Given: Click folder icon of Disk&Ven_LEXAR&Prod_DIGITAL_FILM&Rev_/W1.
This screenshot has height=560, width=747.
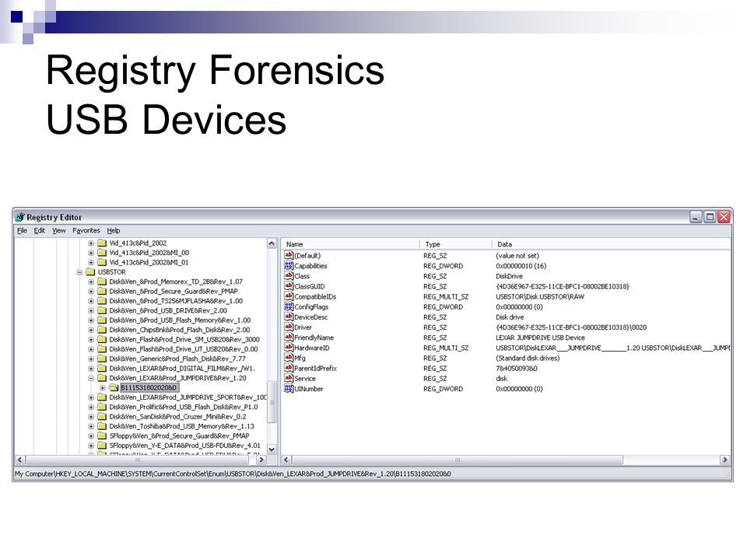Looking at the screenshot, I should [x=102, y=368].
